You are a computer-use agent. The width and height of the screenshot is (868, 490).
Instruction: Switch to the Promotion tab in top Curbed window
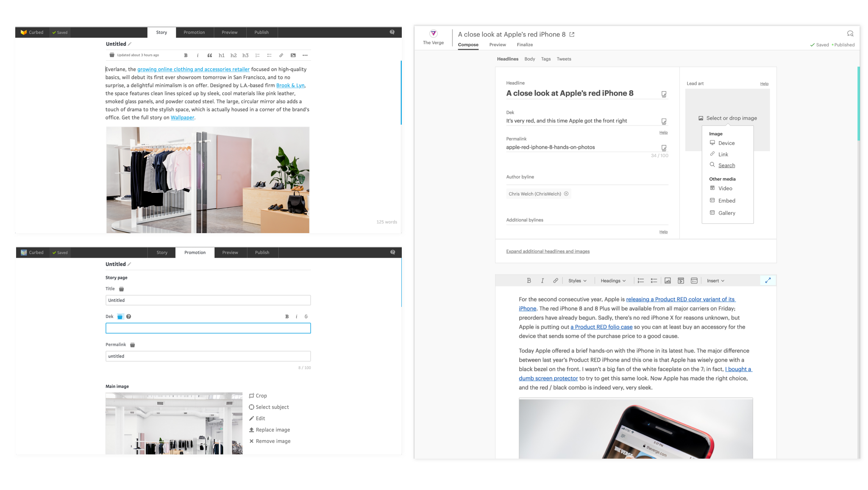pyautogui.click(x=194, y=32)
